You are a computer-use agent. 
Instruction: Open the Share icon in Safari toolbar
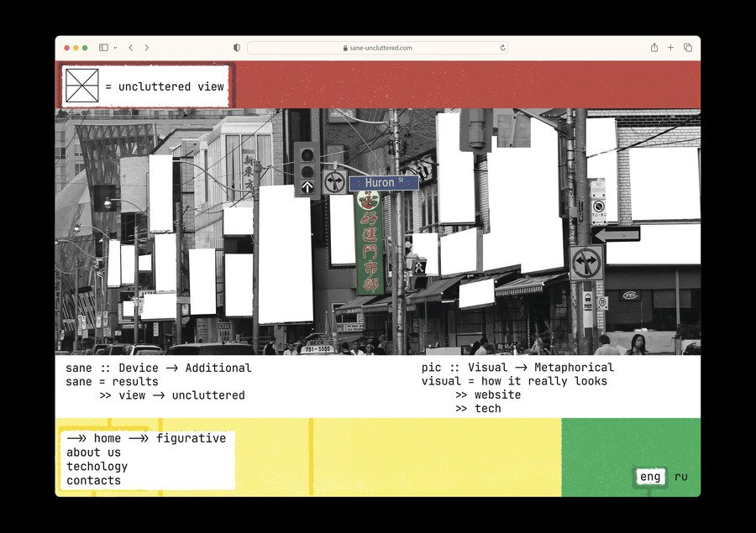[654, 47]
